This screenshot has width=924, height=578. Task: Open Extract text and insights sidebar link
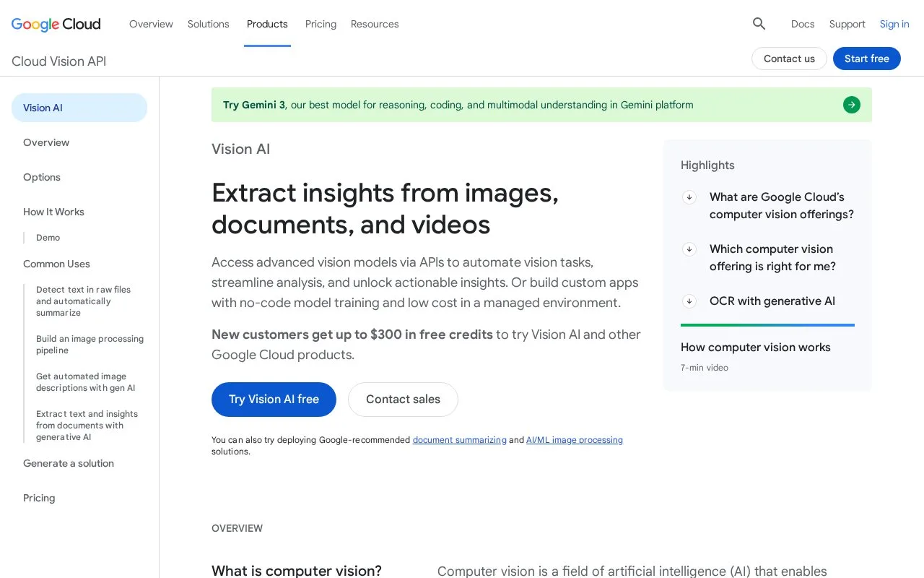(x=87, y=426)
